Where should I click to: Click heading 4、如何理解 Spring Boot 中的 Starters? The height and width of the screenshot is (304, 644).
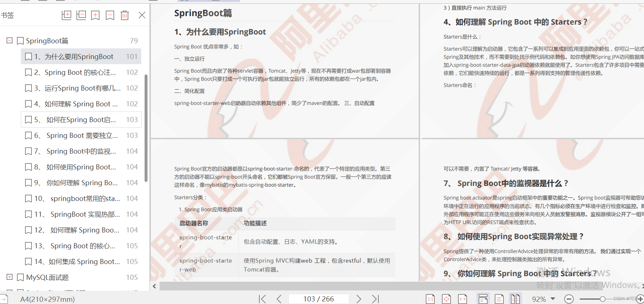point(515,22)
